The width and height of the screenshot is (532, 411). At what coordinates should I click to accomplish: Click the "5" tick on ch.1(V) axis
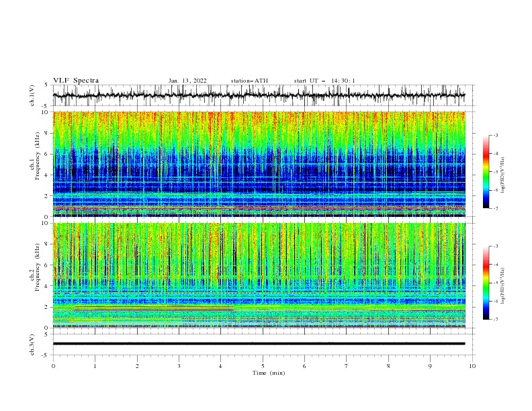click(x=48, y=85)
